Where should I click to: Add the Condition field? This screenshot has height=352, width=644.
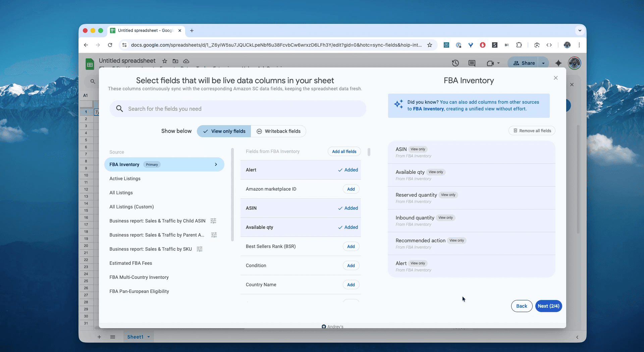tap(351, 265)
